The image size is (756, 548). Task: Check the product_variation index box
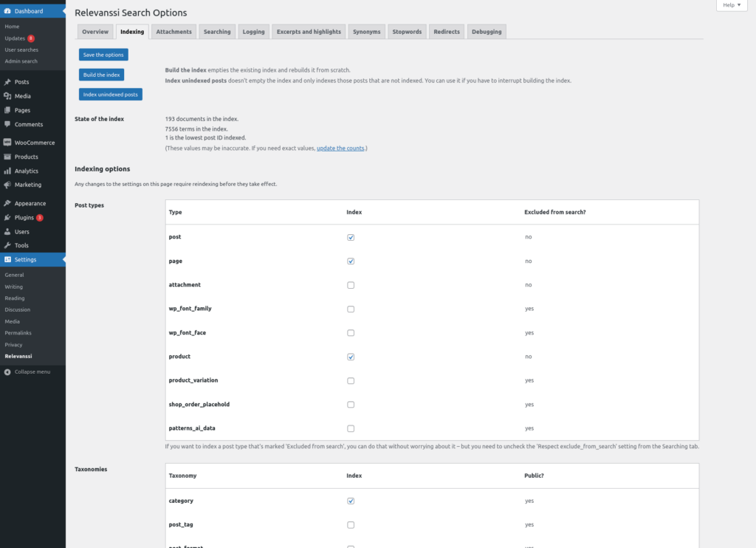pos(351,380)
